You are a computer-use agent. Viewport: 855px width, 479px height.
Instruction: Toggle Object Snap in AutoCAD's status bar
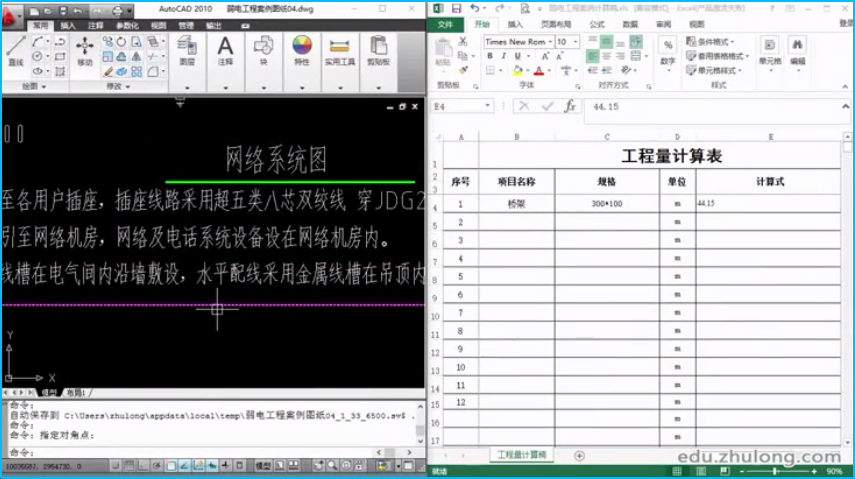coord(171,465)
